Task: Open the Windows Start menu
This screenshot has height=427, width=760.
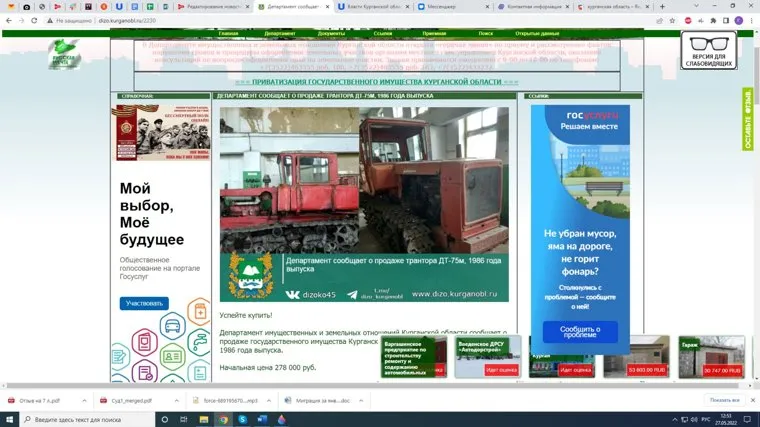Action: (x=10, y=419)
